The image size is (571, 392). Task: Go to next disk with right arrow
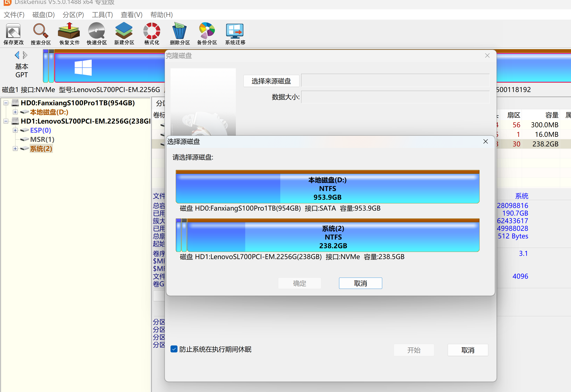coord(25,55)
